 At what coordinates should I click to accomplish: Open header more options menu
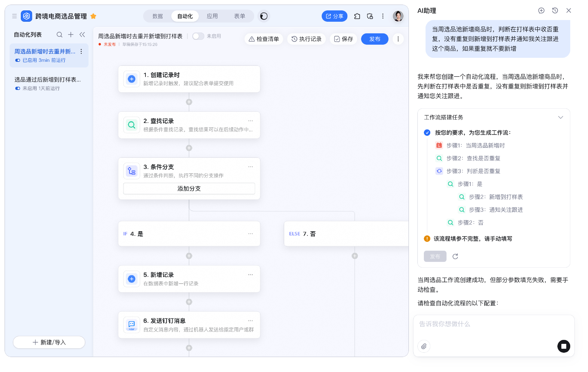tap(383, 16)
